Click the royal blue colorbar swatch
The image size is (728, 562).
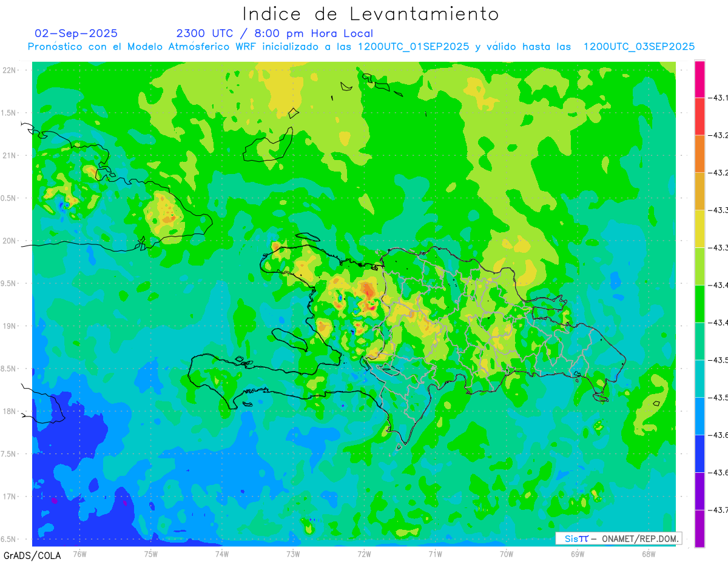[x=699, y=453]
